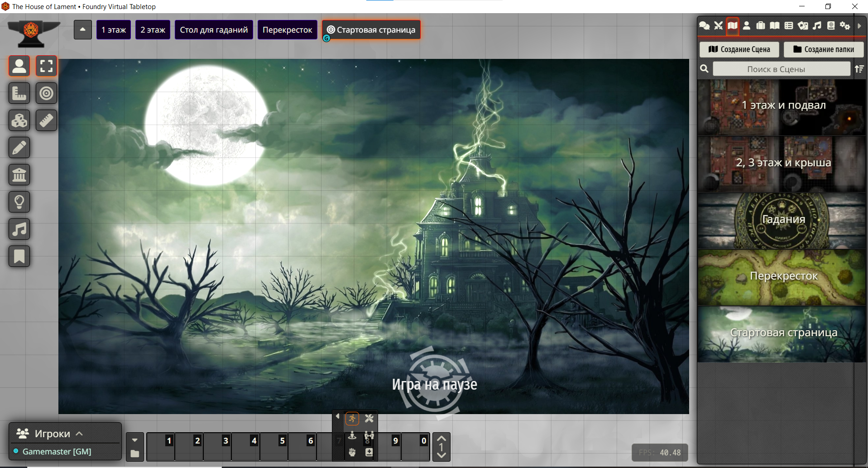
Task: Expand the Игроки players list chevron
Action: coord(79,434)
